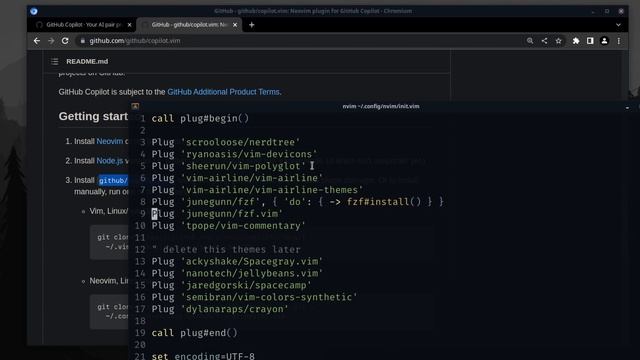Open the Extensions puzzle icon
This screenshot has width=640, height=360.
(576, 41)
